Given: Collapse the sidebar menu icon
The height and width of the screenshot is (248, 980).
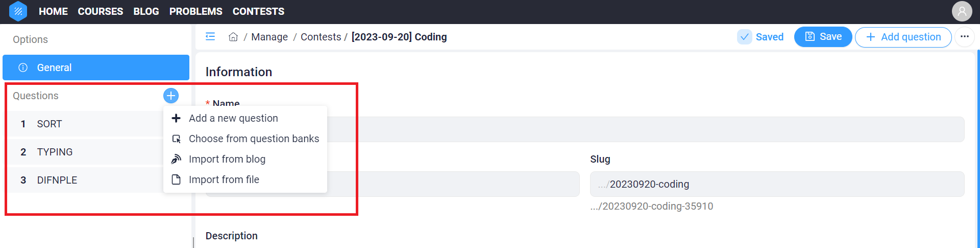Looking at the screenshot, I should tap(210, 37).
